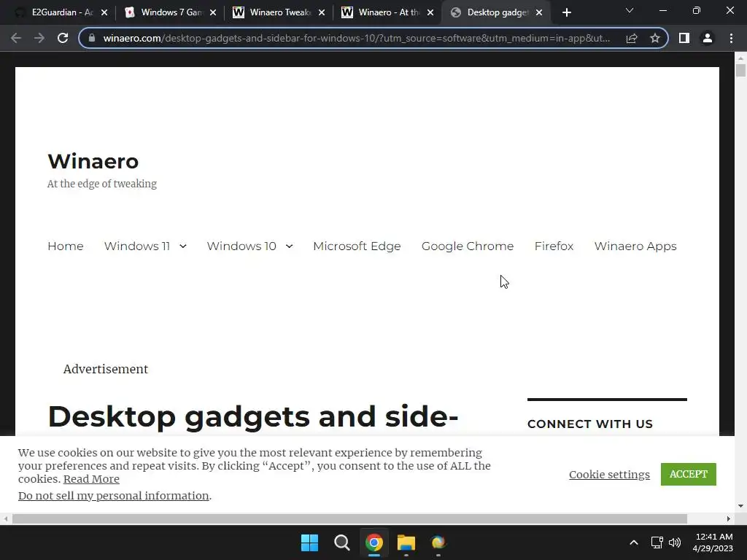Open Winaero site title link
747x560 pixels.
93,161
